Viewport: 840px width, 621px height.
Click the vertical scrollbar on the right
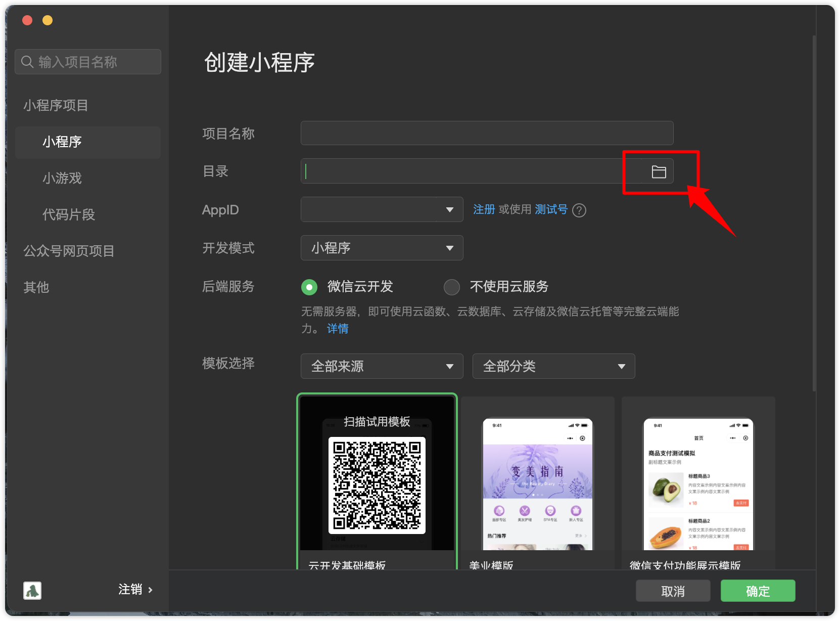coord(814,212)
